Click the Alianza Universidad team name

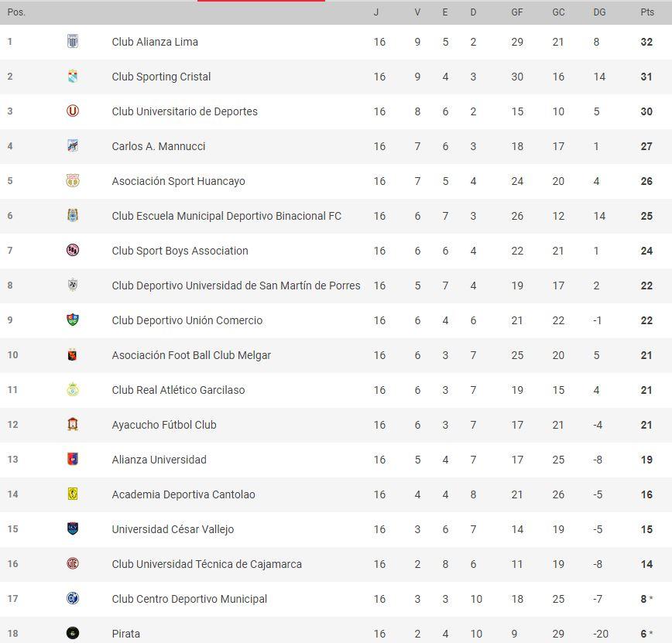[159, 460]
